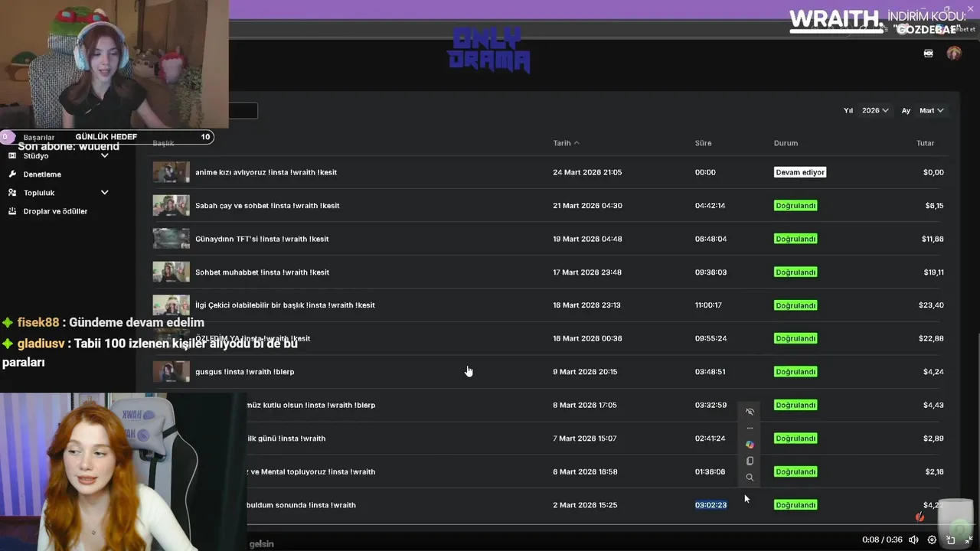980x551 pixels.
Task: Exit fullscreen with the shrink arrows icon
Action: tap(969, 540)
